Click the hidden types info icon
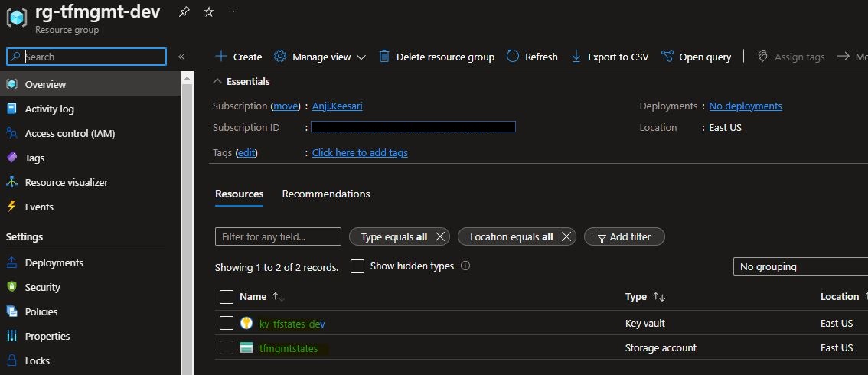868x375 pixels. coord(465,266)
